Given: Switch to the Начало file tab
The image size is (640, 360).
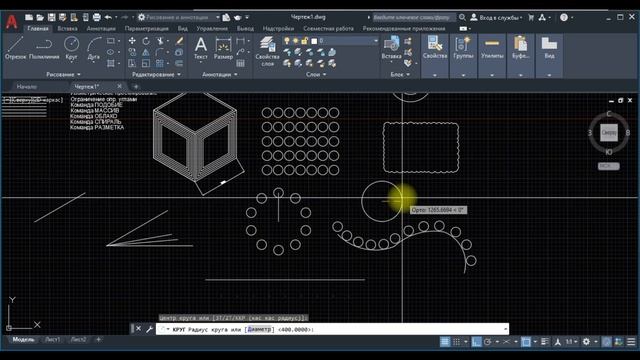Looking at the screenshot, I should pos(27,87).
